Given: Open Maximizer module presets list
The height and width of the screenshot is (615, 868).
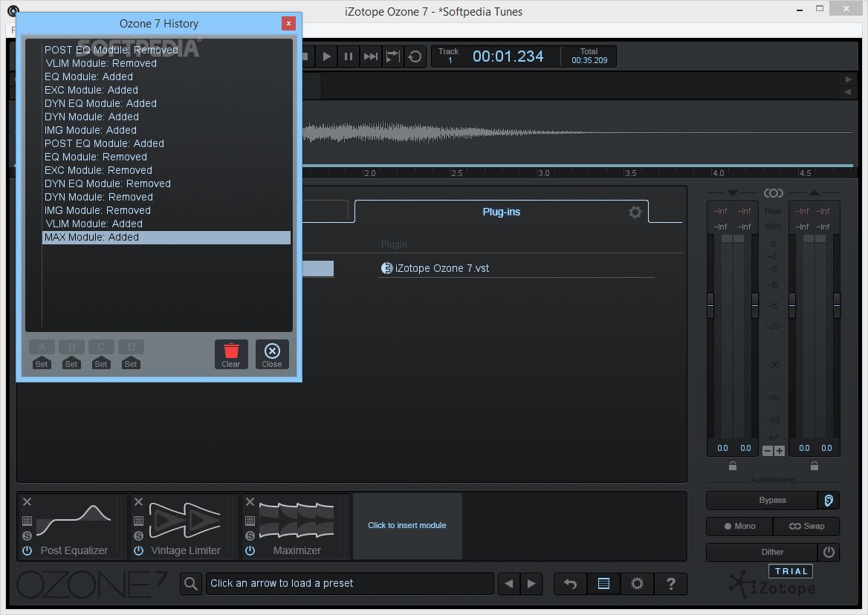Looking at the screenshot, I should [x=250, y=521].
